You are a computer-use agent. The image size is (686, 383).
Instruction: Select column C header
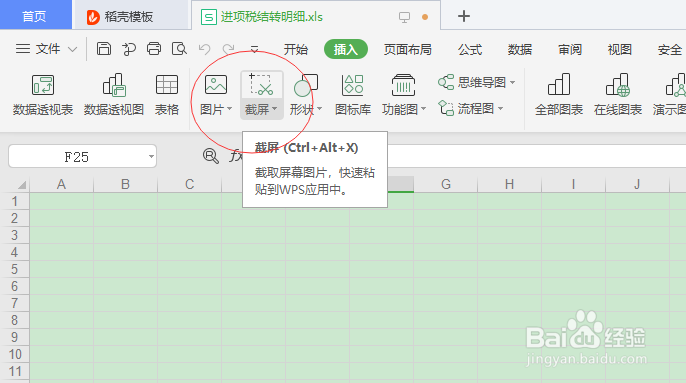pyautogui.click(x=189, y=184)
